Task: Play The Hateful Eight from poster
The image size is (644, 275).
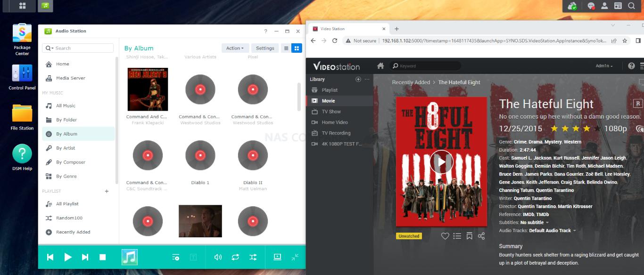Action: click(x=441, y=162)
